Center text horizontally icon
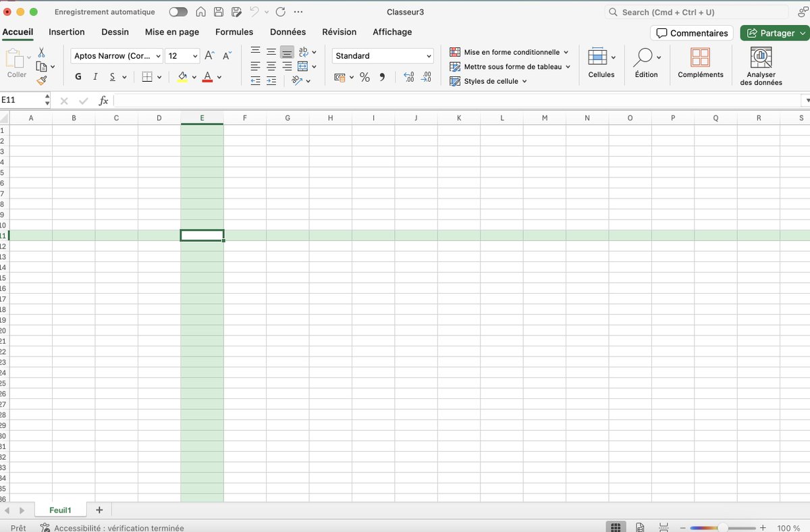 271,66
